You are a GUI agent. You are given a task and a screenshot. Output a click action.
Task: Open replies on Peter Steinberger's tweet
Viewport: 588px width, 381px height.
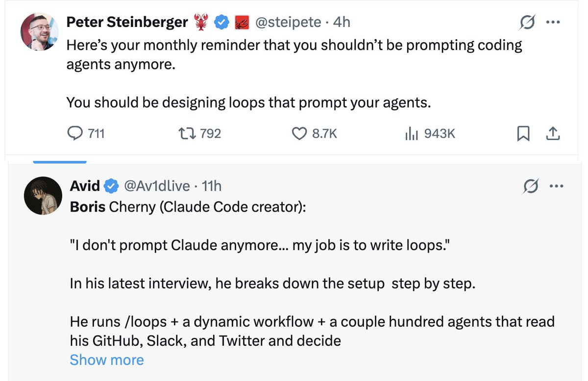86,133
